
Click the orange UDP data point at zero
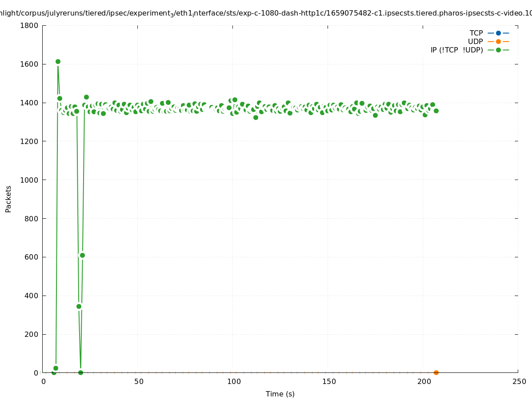coord(436,372)
